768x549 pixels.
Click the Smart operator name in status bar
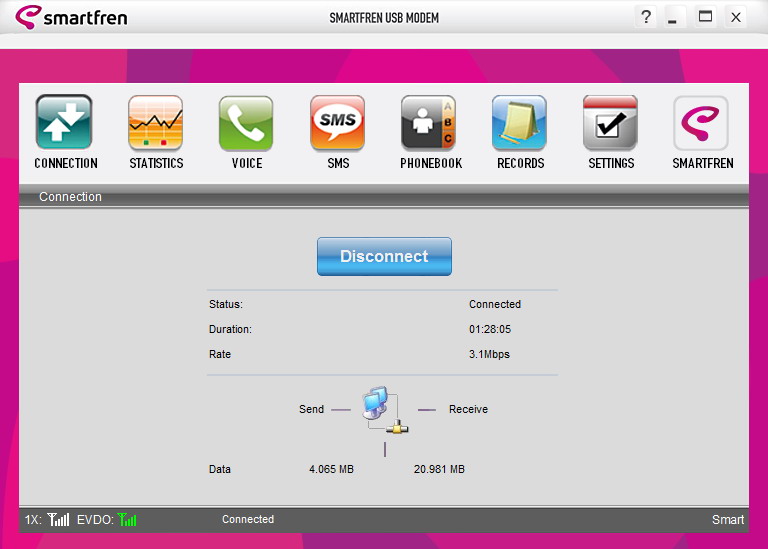click(728, 520)
